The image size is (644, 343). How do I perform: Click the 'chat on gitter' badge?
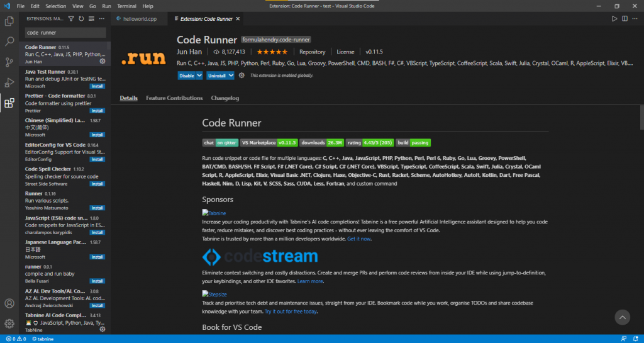click(220, 143)
